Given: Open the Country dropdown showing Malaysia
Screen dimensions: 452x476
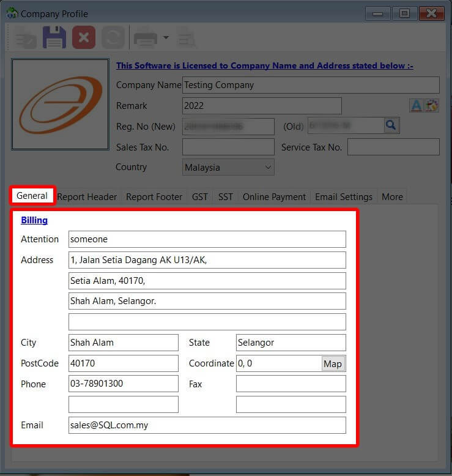Looking at the screenshot, I should pos(228,167).
